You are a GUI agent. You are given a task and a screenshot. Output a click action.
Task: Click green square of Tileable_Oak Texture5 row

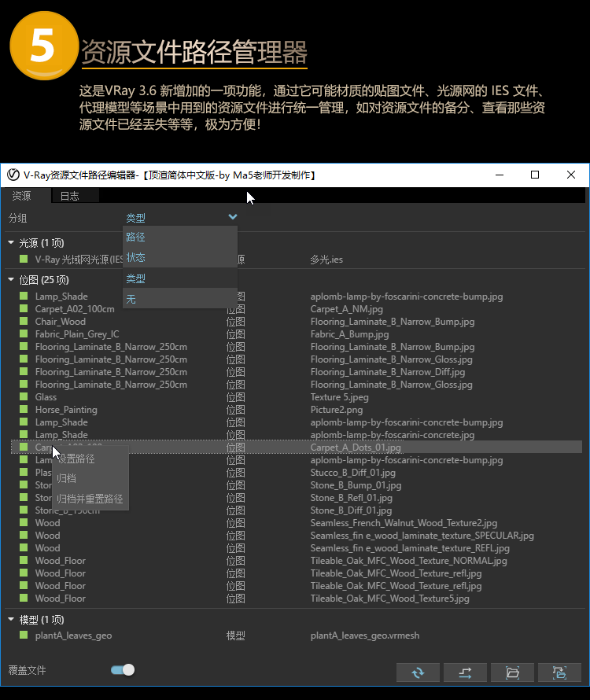coord(24,598)
